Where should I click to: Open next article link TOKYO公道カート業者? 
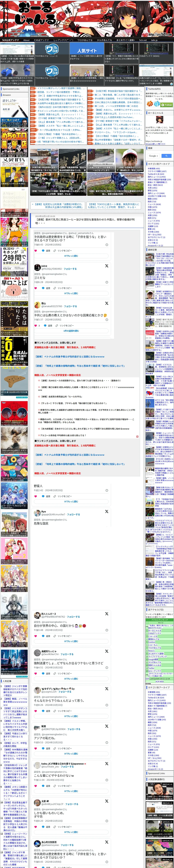coord(113,206)
